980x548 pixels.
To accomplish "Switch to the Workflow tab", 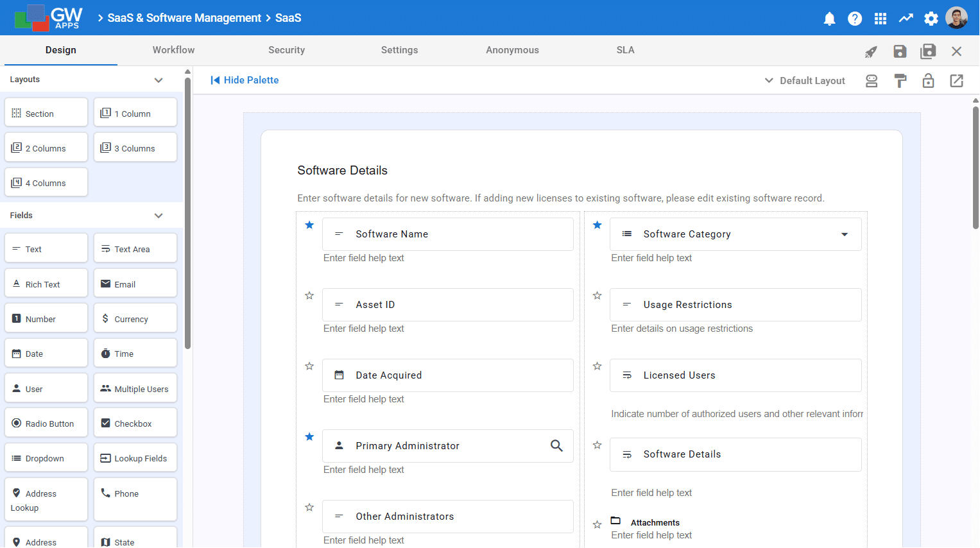I will point(173,50).
